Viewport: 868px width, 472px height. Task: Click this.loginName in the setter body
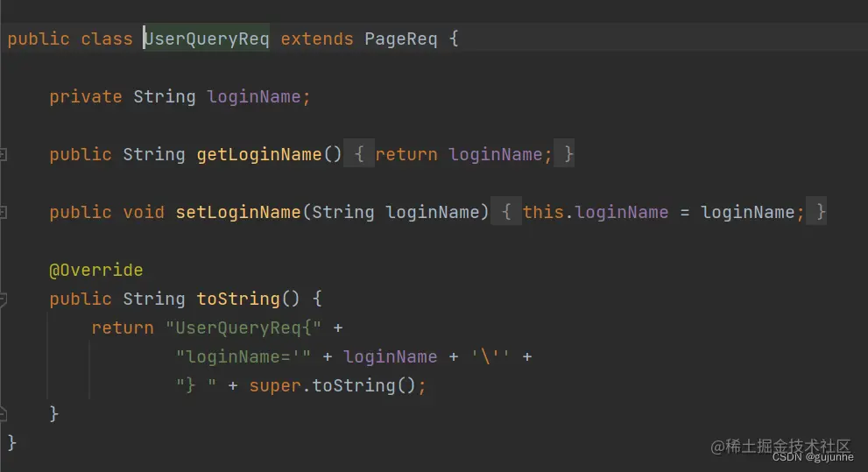[x=596, y=212]
